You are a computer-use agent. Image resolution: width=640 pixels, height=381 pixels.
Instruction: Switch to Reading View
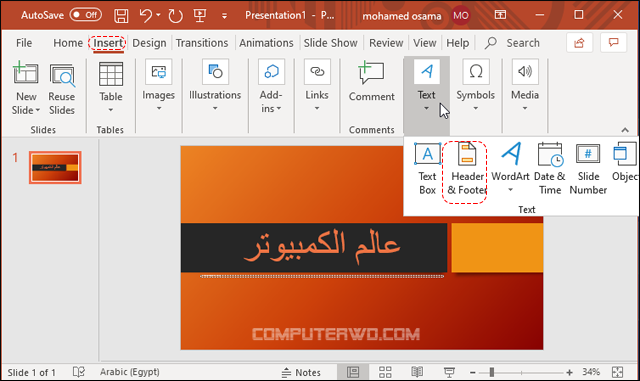(x=417, y=372)
